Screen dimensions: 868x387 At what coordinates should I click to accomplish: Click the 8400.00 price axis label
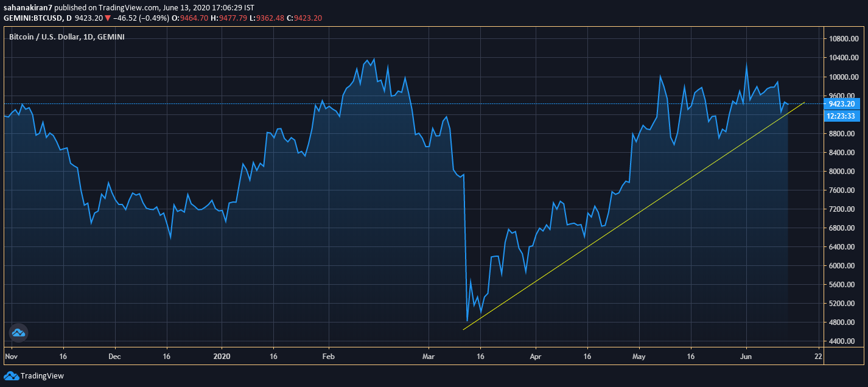[x=842, y=152]
